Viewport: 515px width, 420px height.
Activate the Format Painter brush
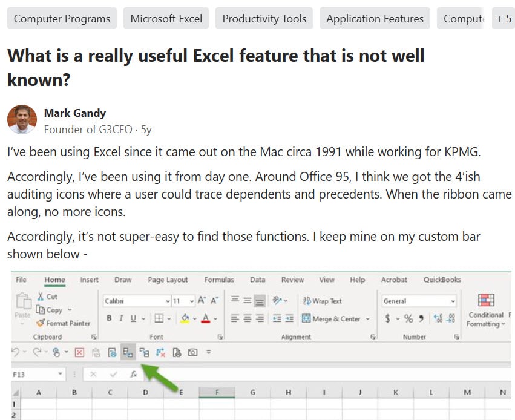(x=41, y=323)
